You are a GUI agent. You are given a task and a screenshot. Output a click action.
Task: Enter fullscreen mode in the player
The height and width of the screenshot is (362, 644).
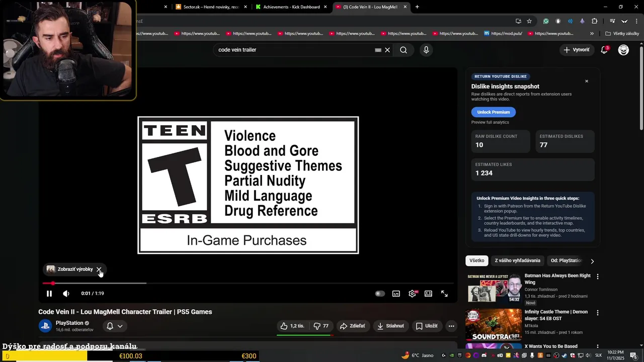click(x=444, y=294)
